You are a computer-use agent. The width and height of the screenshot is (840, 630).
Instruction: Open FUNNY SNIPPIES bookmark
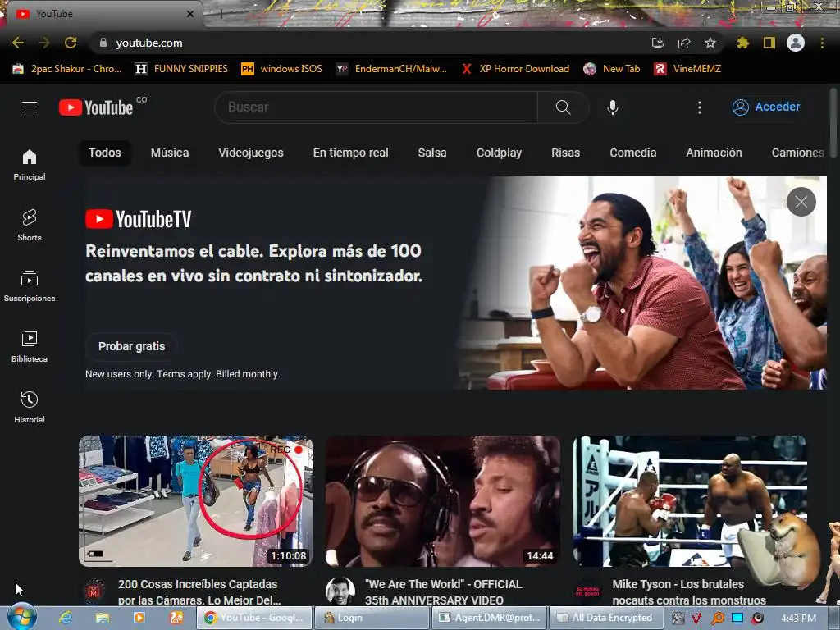181,69
